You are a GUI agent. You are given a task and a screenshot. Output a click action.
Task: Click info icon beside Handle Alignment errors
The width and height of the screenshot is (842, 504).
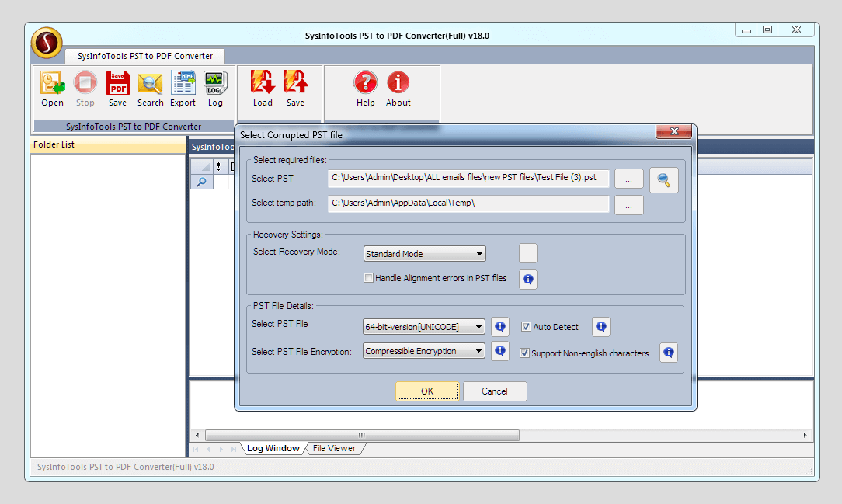(x=528, y=279)
